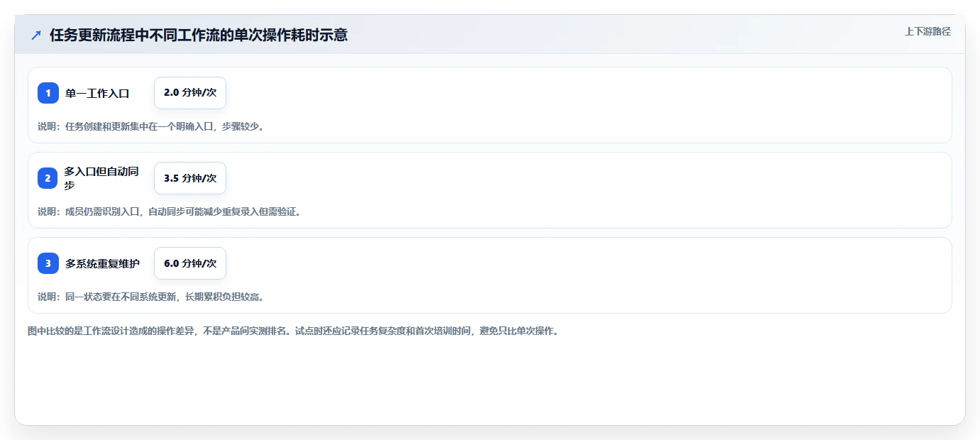
Task: Click the description starting 任务创建和更新集中
Action: coord(151,126)
